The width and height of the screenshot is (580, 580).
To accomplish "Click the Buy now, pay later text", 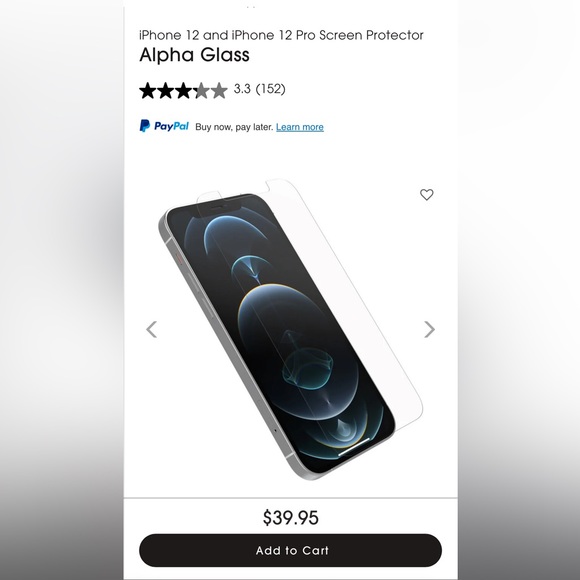I will click(234, 127).
